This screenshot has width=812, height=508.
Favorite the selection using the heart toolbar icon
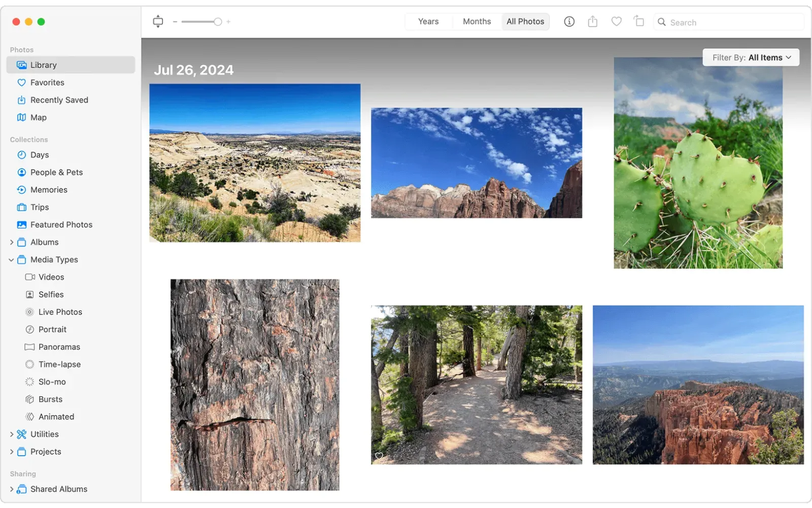616,21
